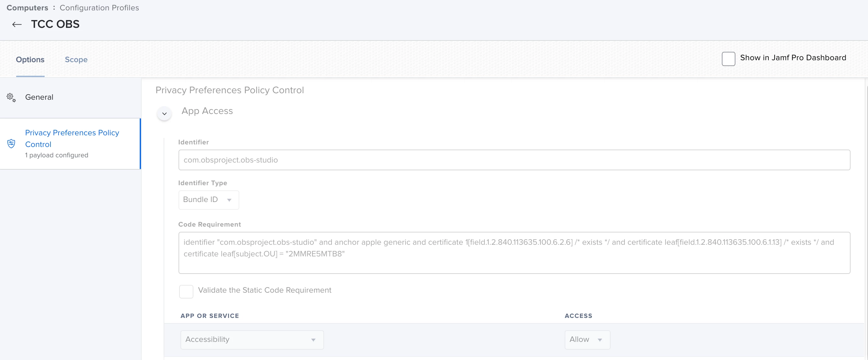The height and width of the screenshot is (360, 868).
Task: Click the General gear icon in sidebar
Action: (11, 97)
